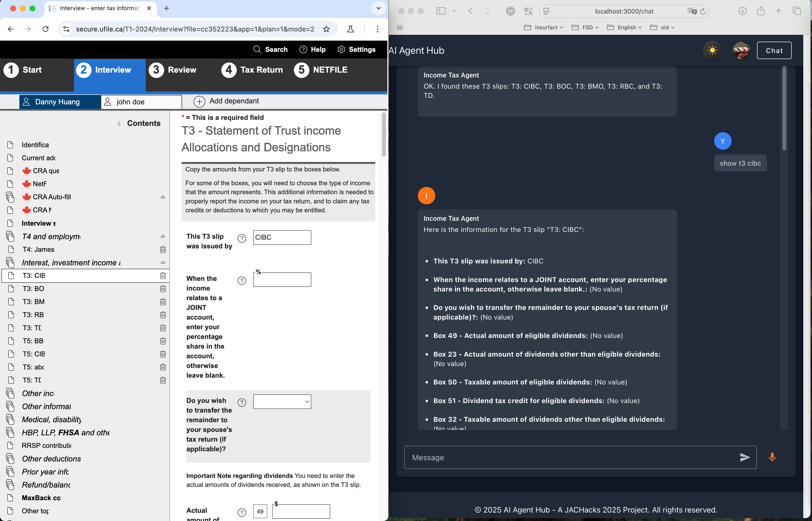Collapse T4 and employment section
The image size is (812, 521).
tap(163, 236)
